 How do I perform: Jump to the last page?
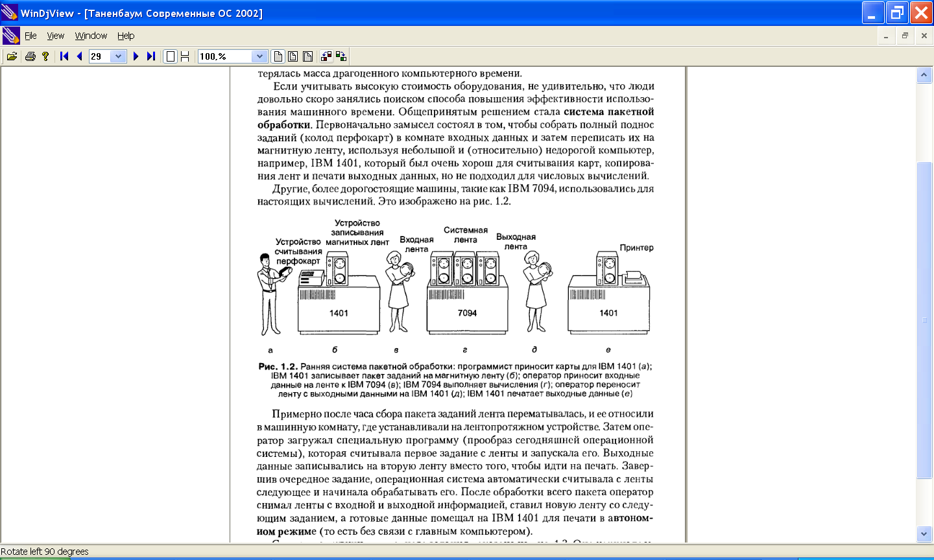(x=151, y=56)
